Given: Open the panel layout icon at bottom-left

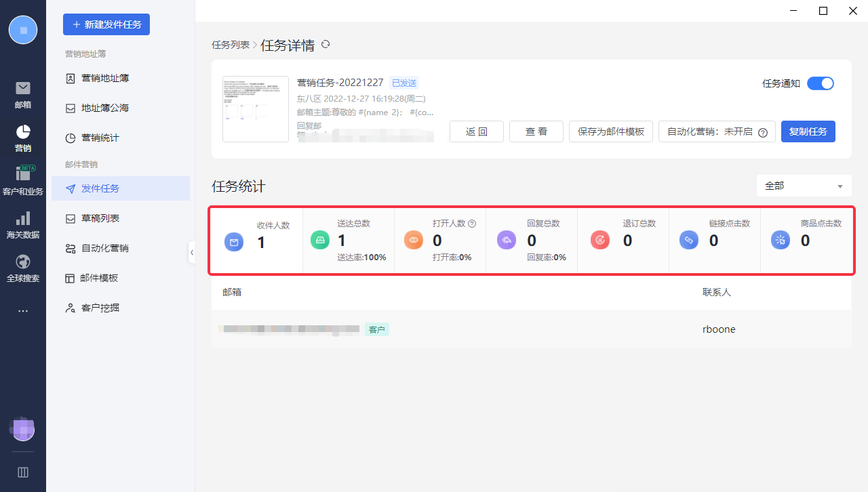Looking at the screenshot, I should click(x=23, y=472).
